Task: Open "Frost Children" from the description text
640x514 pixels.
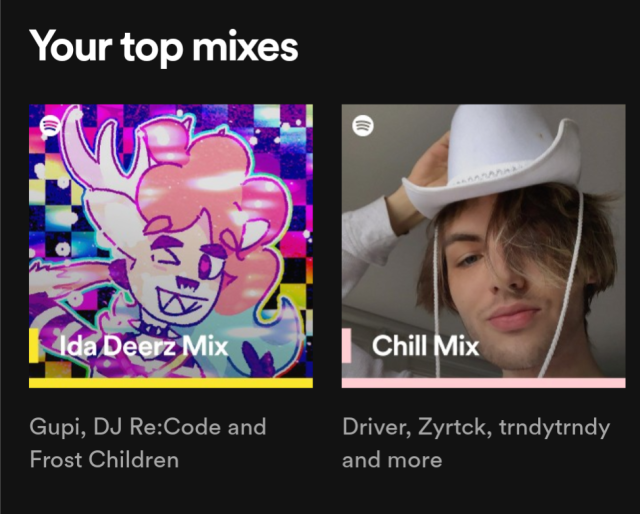Action: tap(104, 460)
